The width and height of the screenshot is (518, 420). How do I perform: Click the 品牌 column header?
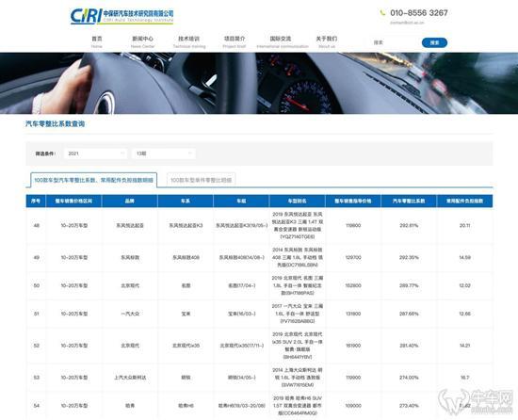(130, 201)
